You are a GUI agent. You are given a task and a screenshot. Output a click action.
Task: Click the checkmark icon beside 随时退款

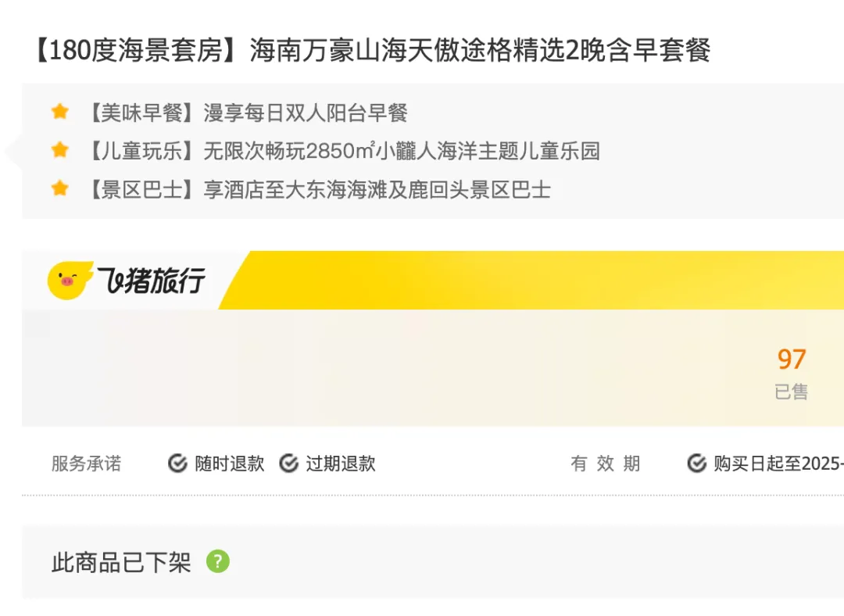(177, 464)
